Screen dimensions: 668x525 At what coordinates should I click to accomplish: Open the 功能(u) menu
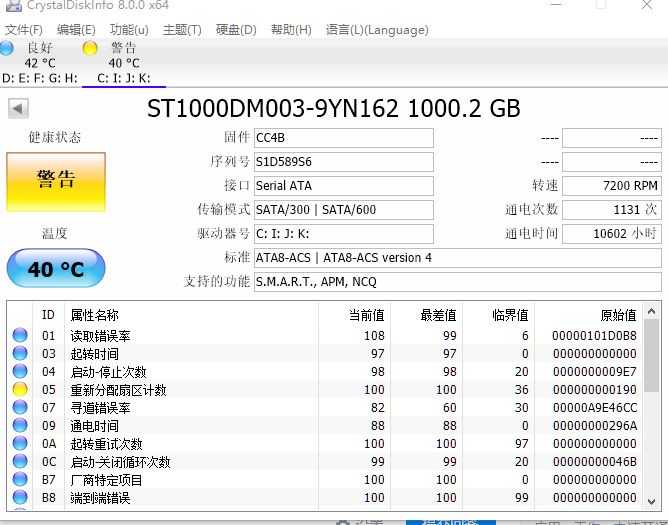[x=129, y=30]
